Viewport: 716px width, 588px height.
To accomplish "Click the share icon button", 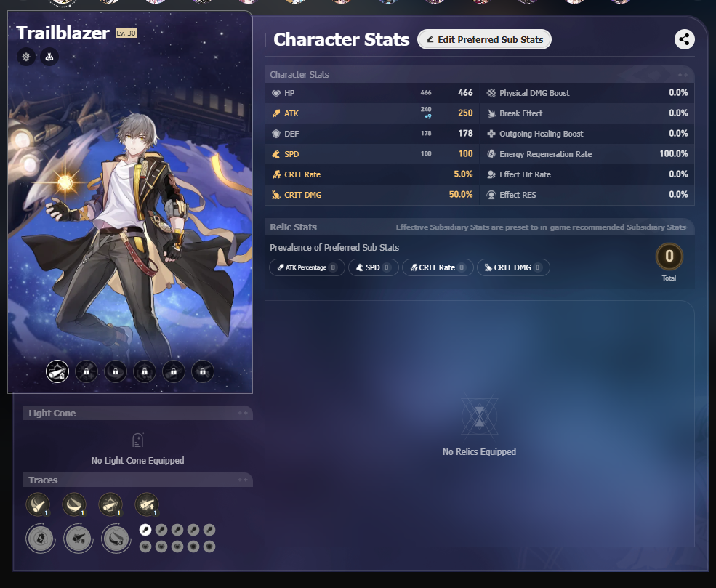I will point(684,39).
